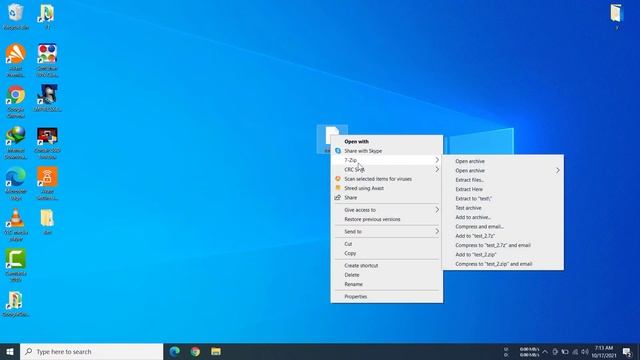This screenshot has width=640, height=360.
Task: Open the taskbar clock showing 7:13 AM
Action: [x=604, y=351]
